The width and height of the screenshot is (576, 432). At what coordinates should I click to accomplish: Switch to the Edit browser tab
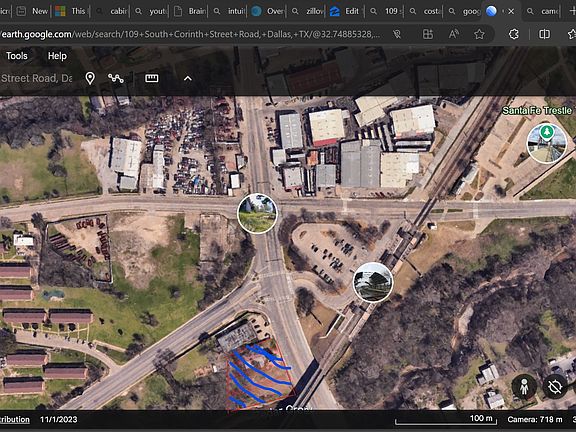tap(346, 11)
